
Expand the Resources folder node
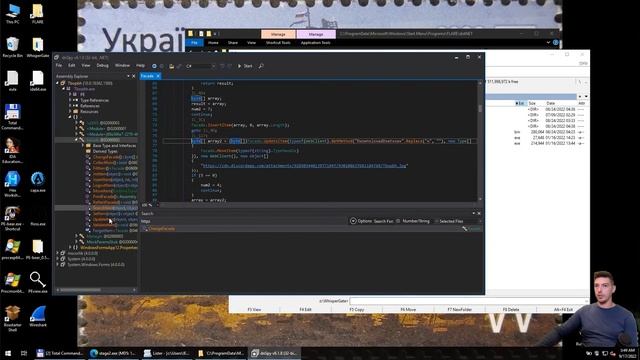70,111
